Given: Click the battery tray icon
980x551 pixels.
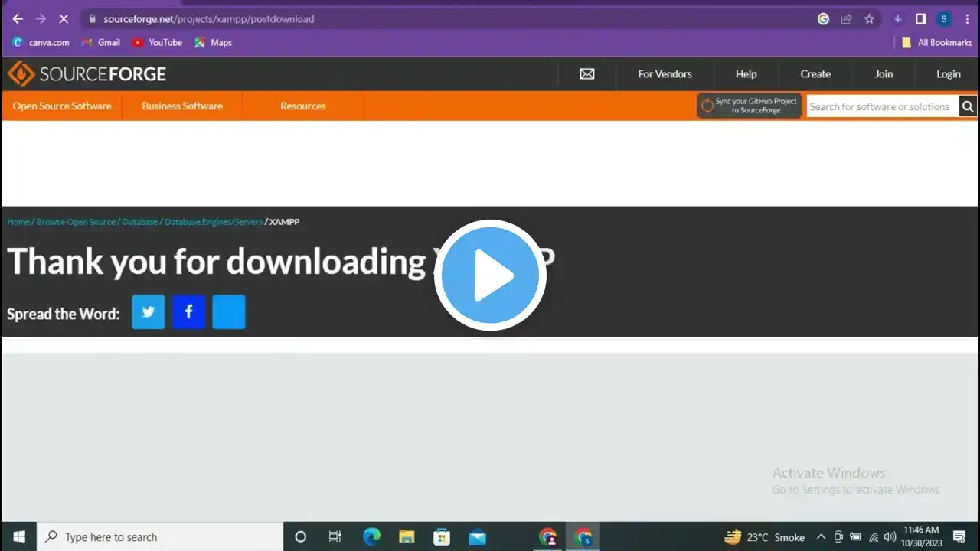Looking at the screenshot, I should [856, 536].
